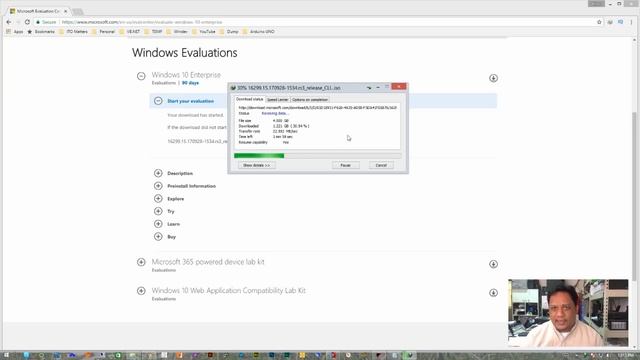Click the download manager dialog title bar icon
The image size is (640, 360).
click(233, 88)
